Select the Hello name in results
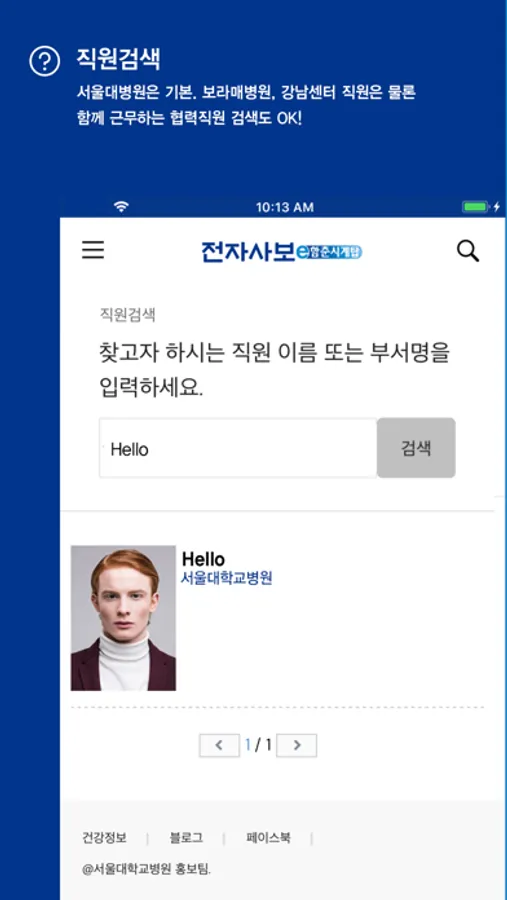 tap(203, 559)
